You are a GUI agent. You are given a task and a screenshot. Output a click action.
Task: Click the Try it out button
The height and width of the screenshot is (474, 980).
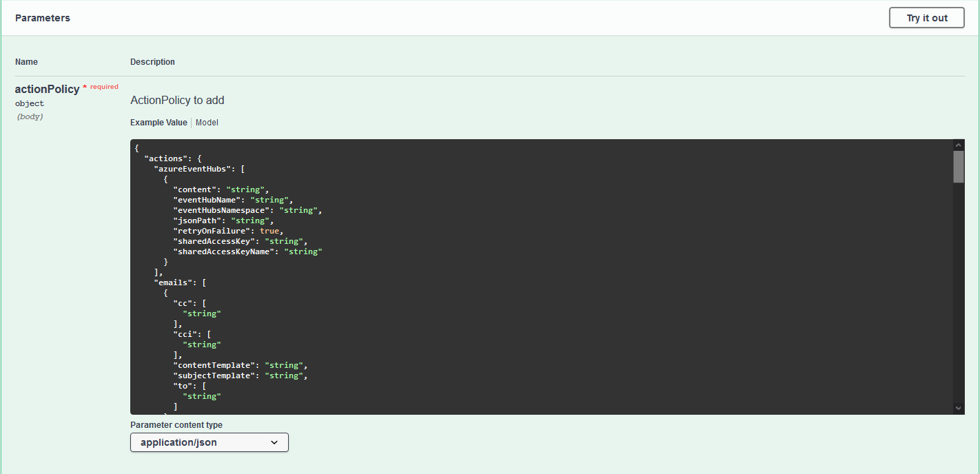[926, 18]
